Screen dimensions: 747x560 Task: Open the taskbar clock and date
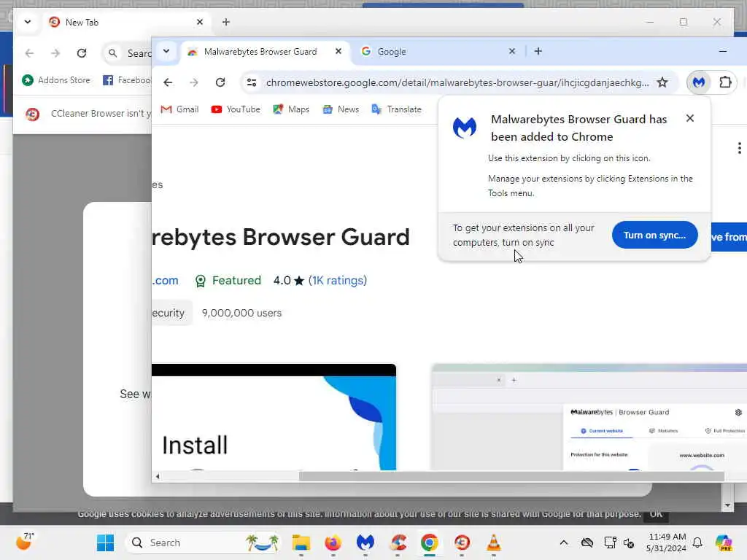(666, 542)
